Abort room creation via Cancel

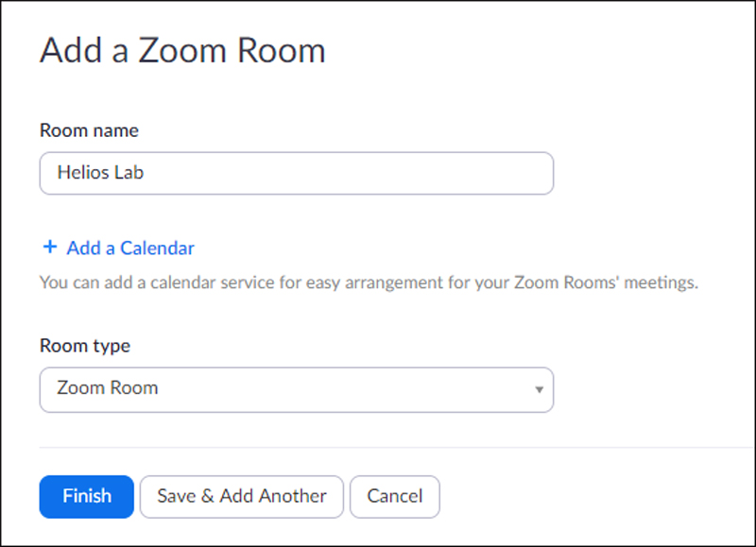(x=394, y=496)
